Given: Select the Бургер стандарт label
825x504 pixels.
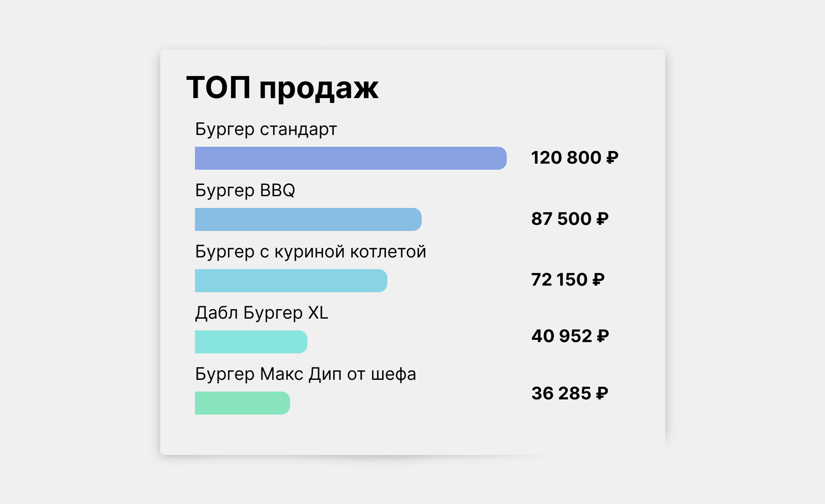Looking at the screenshot, I should pyautogui.click(x=266, y=130).
